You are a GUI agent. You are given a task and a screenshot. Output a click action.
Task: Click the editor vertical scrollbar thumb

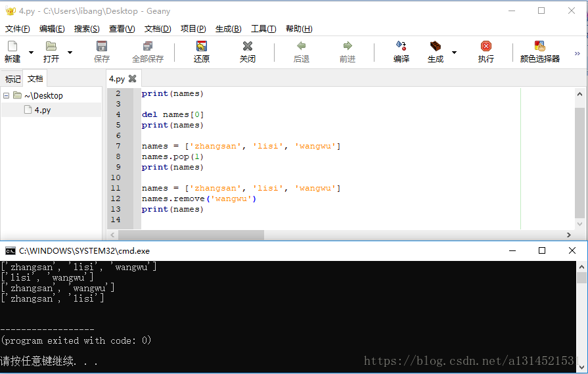tap(579, 162)
